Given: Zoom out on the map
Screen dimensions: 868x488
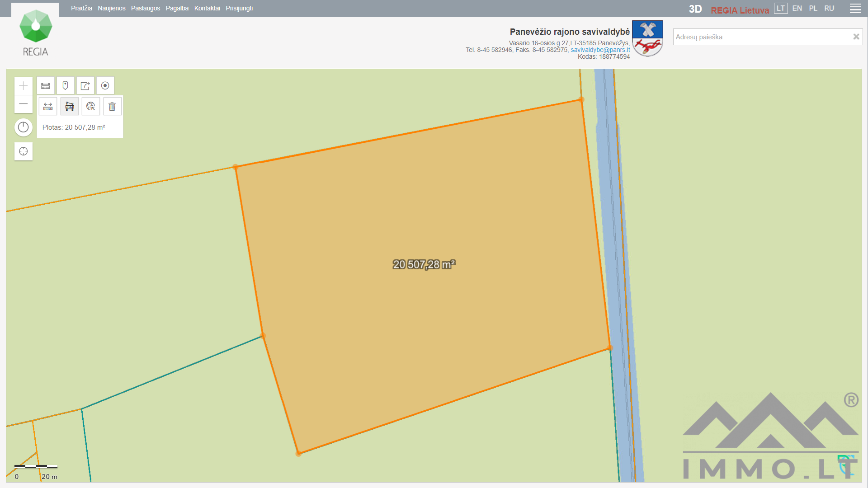Looking at the screenshot, I should 24,104.
